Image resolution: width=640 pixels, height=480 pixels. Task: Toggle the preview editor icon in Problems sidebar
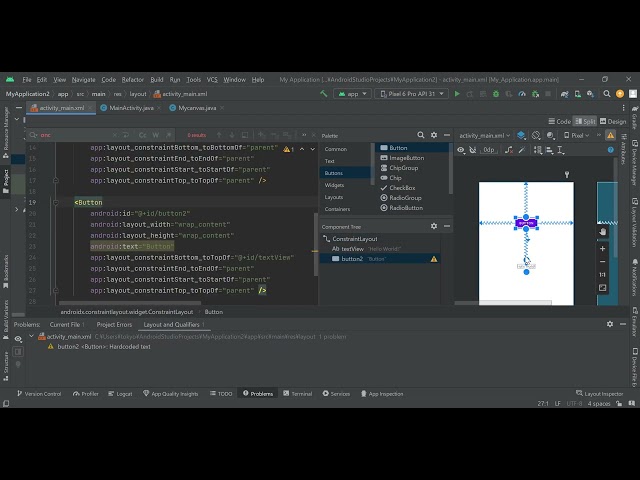point(18,352)
